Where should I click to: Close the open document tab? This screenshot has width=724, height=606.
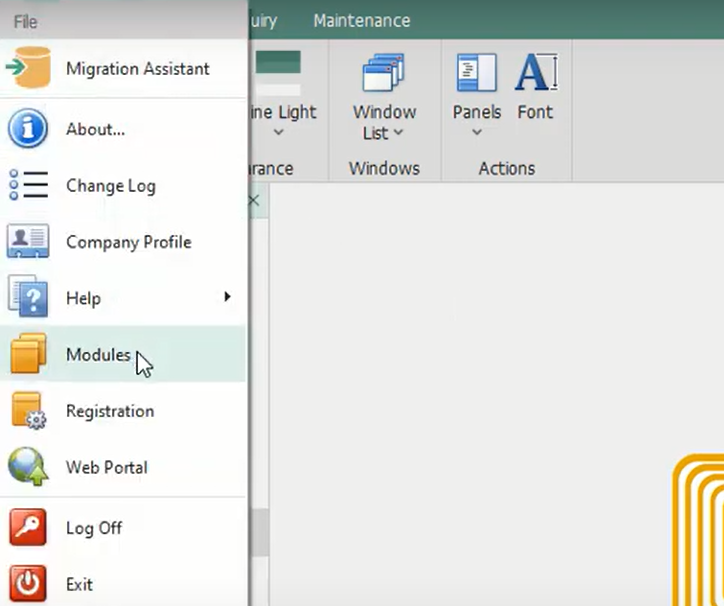coord(254,200)
